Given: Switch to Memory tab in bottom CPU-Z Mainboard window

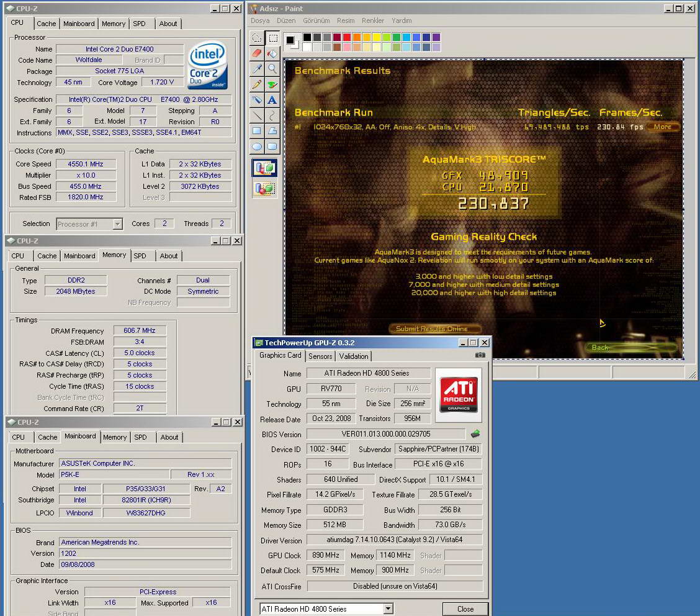Looking at the screenshot, I should click(115, 437).
